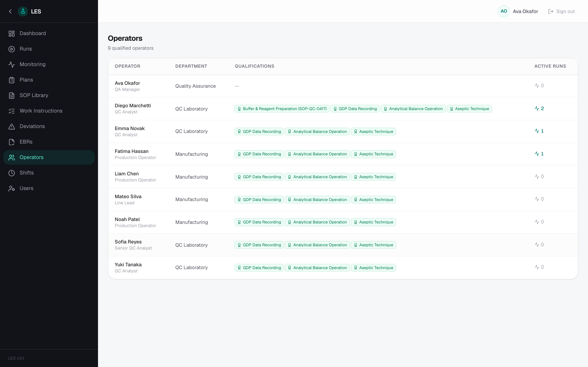Click the Shifts clock icon
588x367 pixels.
point(12,173)
